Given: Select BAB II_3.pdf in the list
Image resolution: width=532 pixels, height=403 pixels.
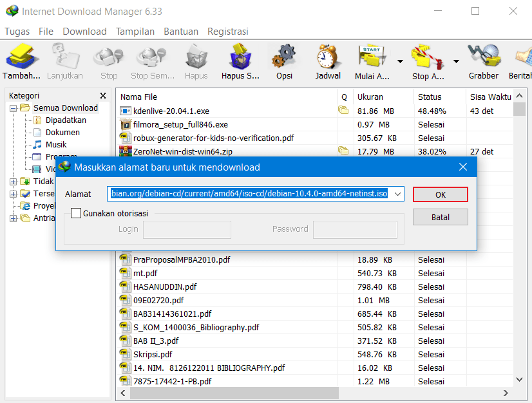Looking at the screenshot, I should pos(156,341).
